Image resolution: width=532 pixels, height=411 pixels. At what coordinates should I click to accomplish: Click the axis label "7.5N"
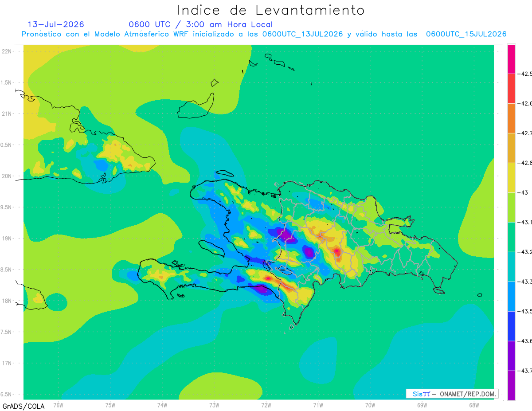point(7,332)
